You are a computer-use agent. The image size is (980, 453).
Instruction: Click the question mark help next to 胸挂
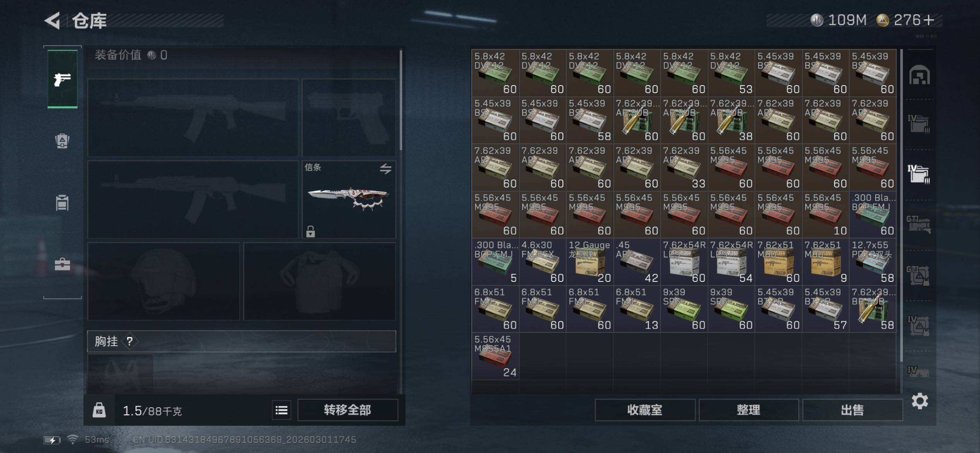(x=130, y=341)
